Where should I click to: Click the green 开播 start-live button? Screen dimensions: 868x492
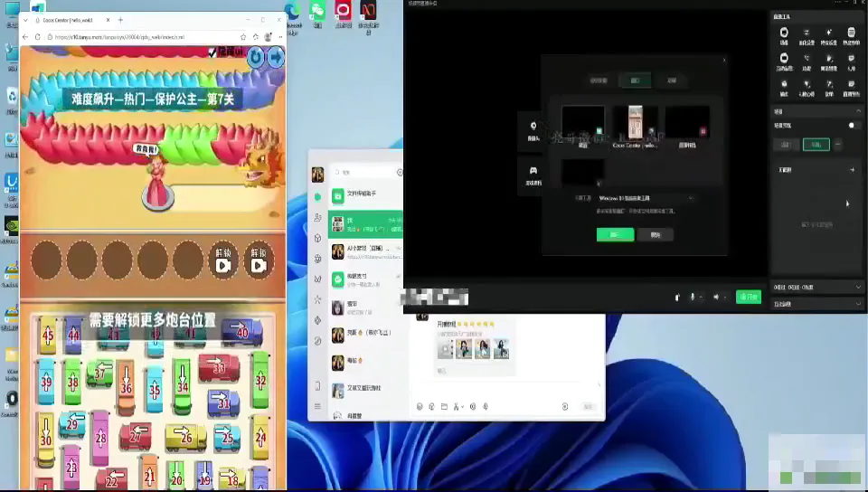click(x=749, y=297)
